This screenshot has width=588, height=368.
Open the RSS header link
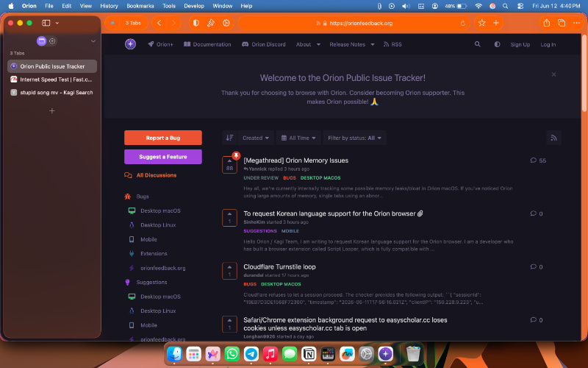coord(392,44)
